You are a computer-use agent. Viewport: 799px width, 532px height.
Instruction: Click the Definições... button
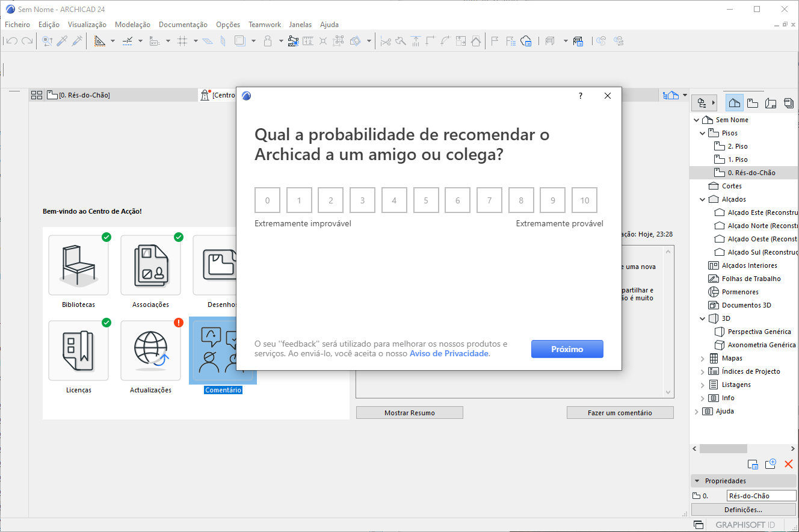coord(744,510)
